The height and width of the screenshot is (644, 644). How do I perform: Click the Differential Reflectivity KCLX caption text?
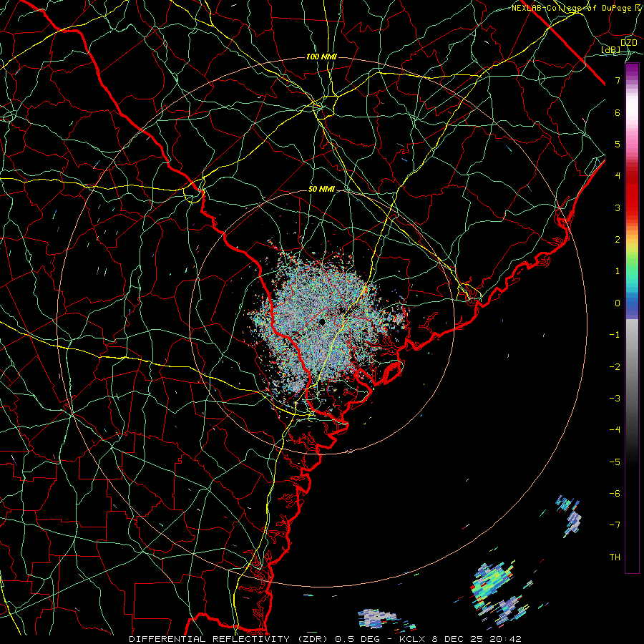(x=325, y=639)
